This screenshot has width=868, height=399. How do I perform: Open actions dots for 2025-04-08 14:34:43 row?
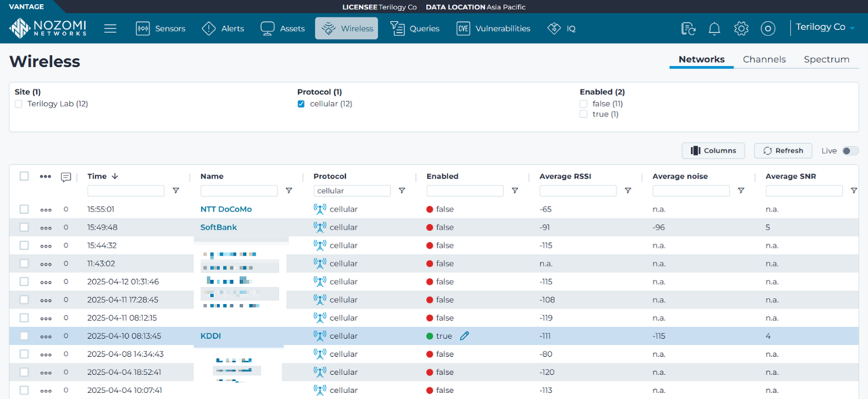(45, 354)
